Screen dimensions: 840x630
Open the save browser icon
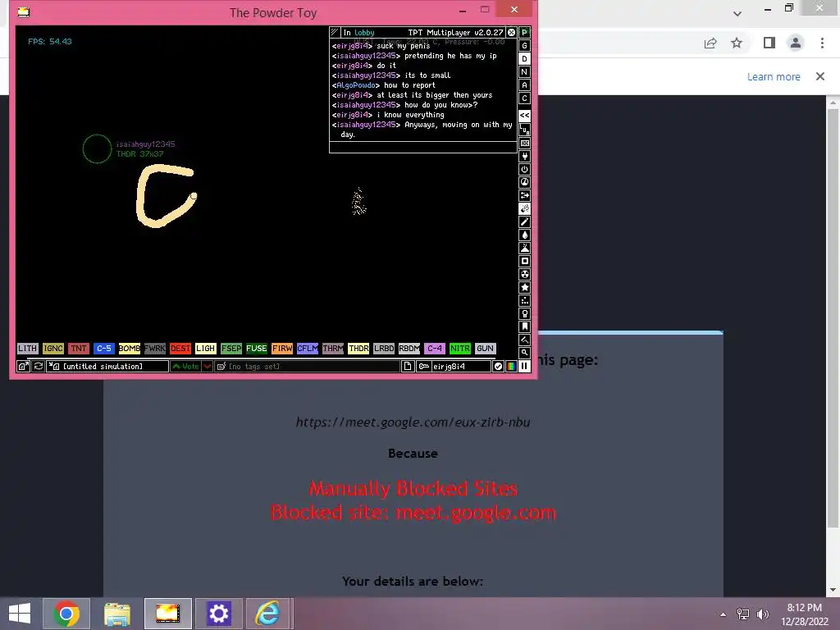tap(24, 367)
